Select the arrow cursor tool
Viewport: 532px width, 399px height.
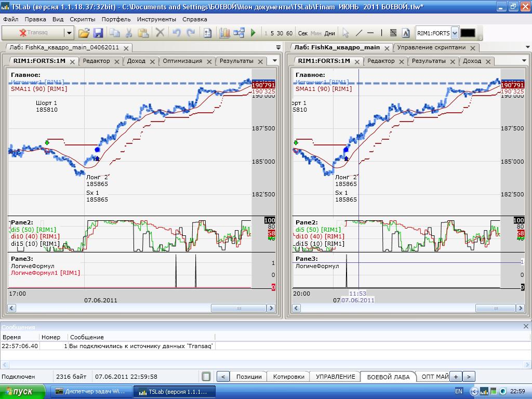point(346,33)
